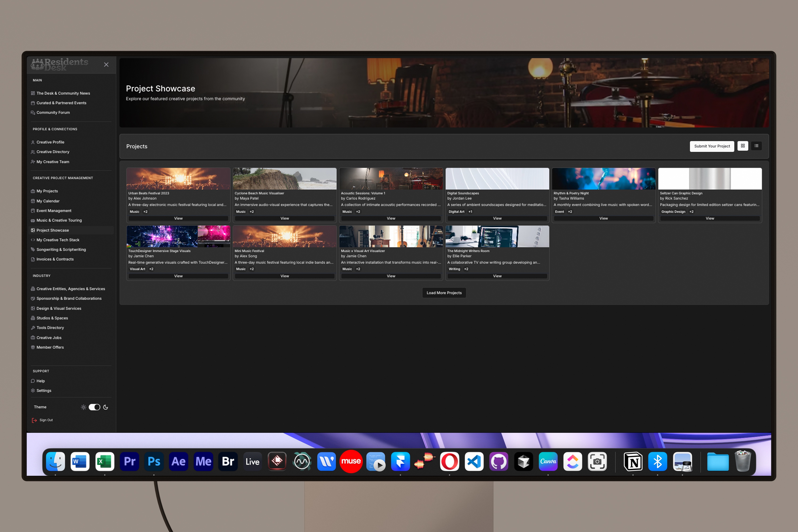Open Adobe After Effects in dock
Screen dimensions: 798x532
pos(178,461)
